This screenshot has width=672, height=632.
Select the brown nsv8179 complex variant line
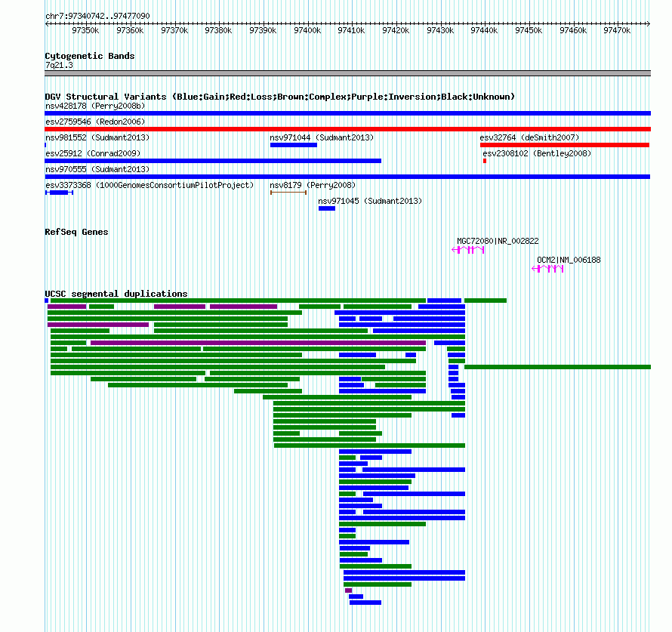tap(288, 193)
